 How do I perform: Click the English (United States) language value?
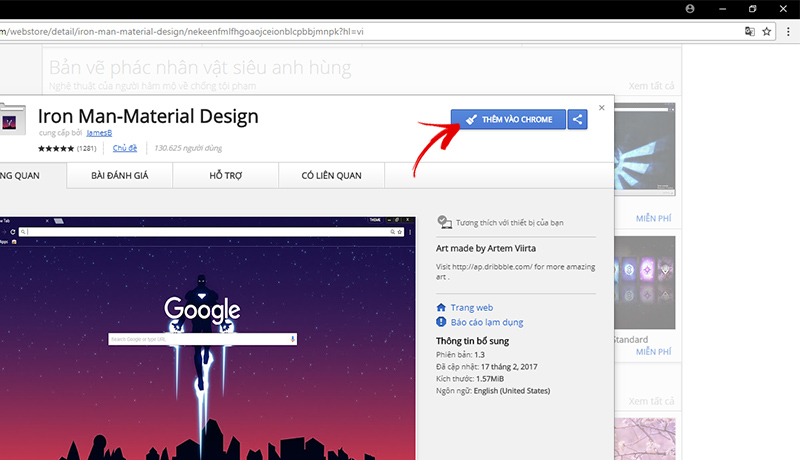[512, 391]
